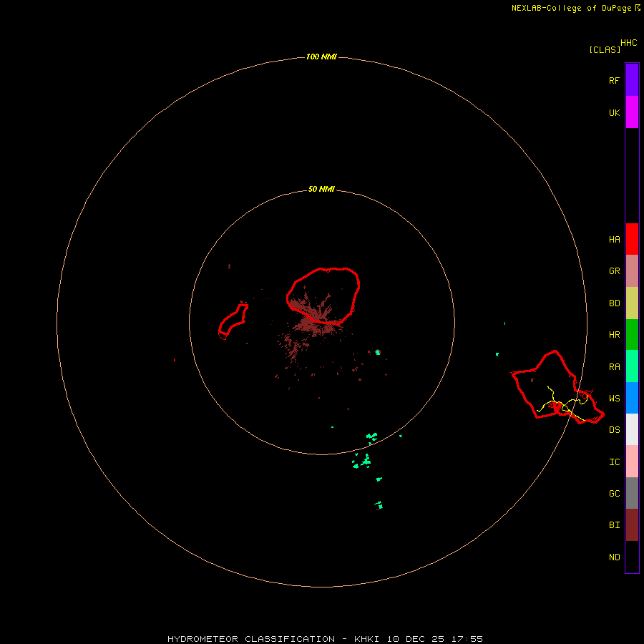644x644 pixels.
Task: Click the 100 NMI range ring label
Action: [321, 57]
